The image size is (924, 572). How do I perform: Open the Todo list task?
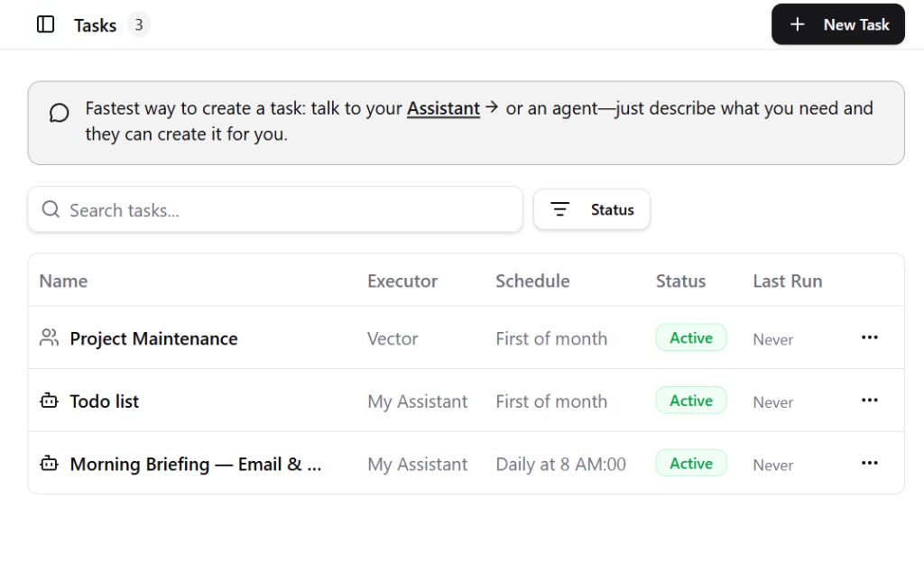[105, 401]
